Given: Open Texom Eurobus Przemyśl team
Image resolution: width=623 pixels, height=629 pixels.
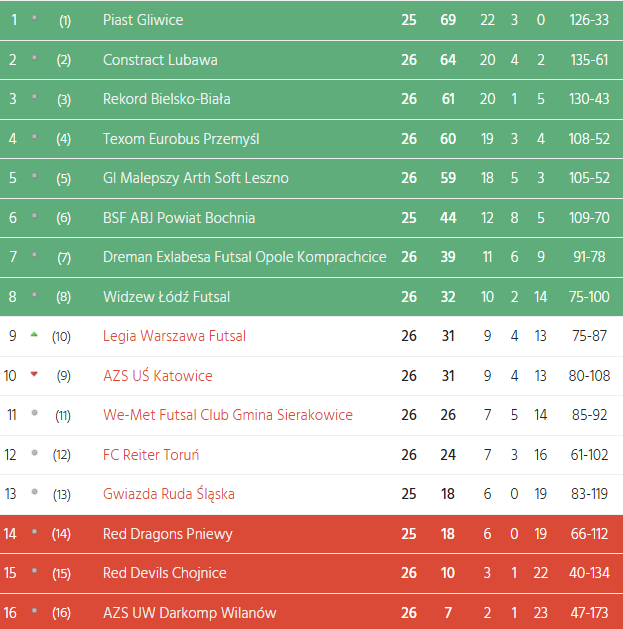Looking at the screenshot, I should coord(181,139).
